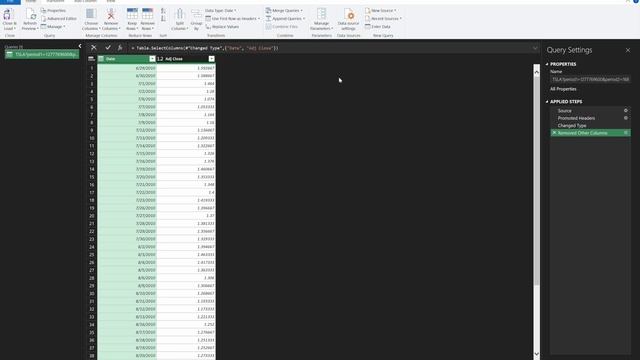Screen dimensions: 640x360
Task: Open query Properties in the ribbon
Action: coord(53,10)
